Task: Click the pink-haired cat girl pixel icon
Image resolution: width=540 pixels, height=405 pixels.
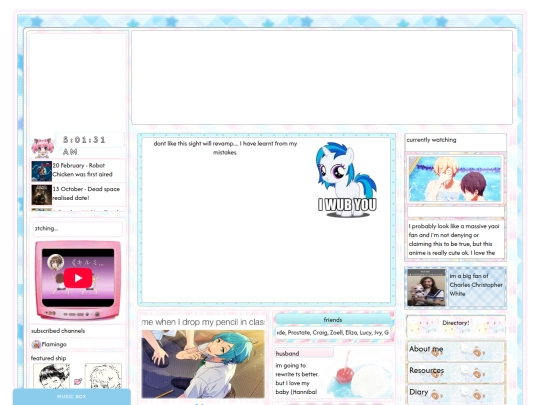Action: pos(43,148)
